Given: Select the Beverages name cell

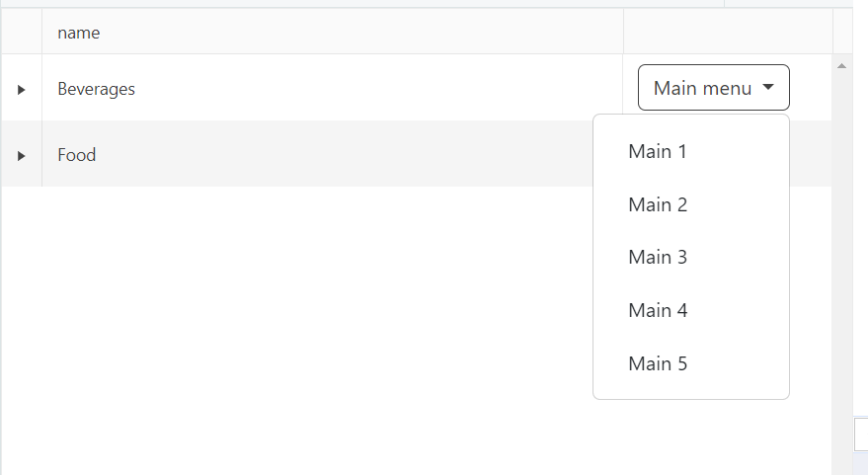Looking at the screenshot, I should point(96,89).
